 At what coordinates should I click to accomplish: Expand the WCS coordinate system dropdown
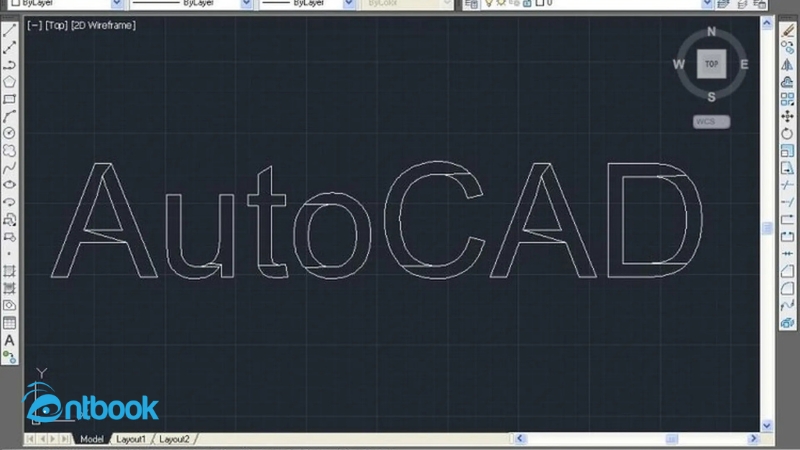point(711,121)
